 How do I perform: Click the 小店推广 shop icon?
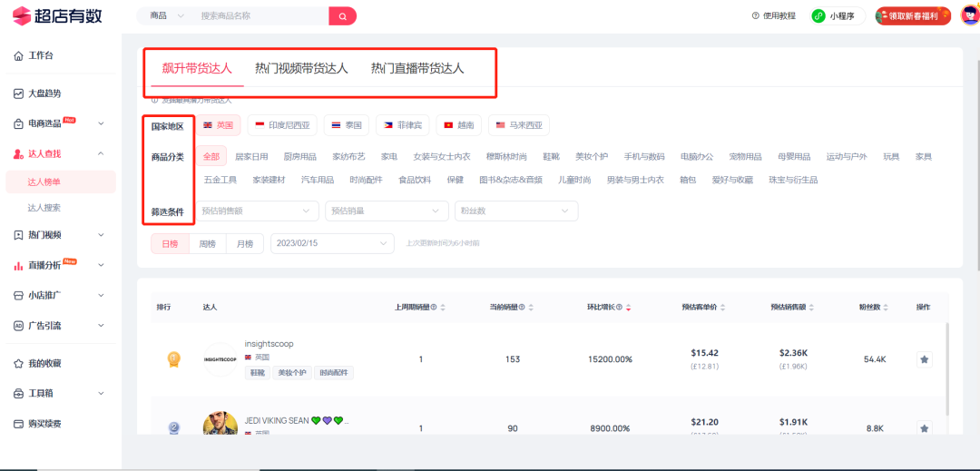19,296
